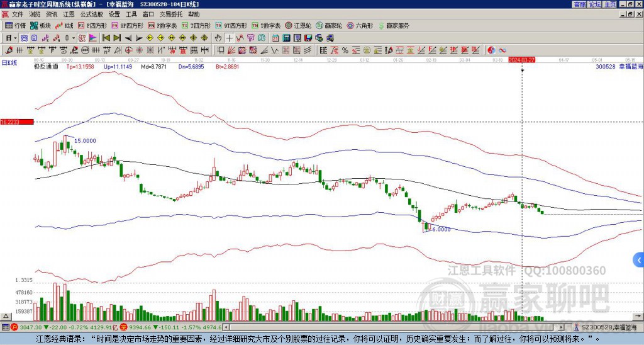Viewport: 644px width, 345px height.
Task: Open the 板块 sector view
Action: [40, 25]
